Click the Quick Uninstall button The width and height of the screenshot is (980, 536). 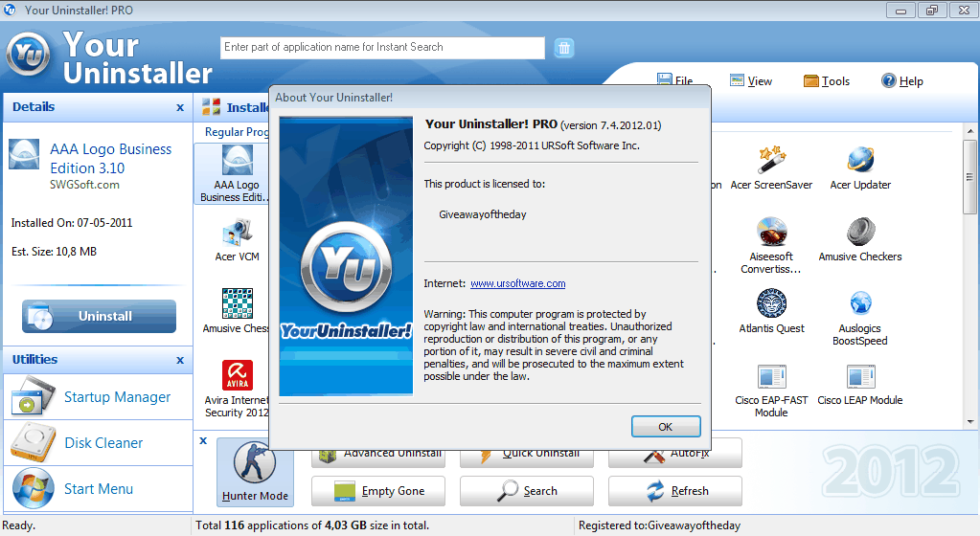click(526, 458)
